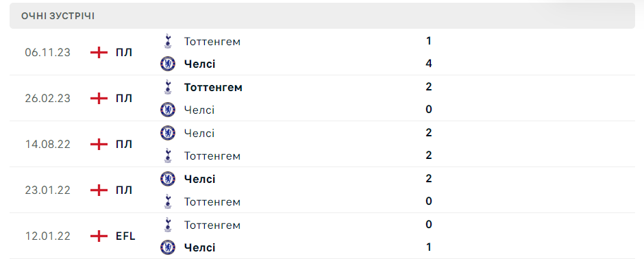Image resolution: width=644 pixels, height=259 pixels.
Task: Click Chelsea crest in 06.11.23 match
Action: pyautogui.click(x=168, y=64)
